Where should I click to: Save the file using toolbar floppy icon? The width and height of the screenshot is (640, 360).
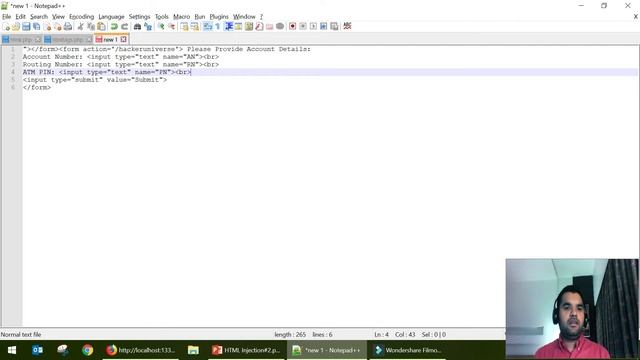coord(26,27)
